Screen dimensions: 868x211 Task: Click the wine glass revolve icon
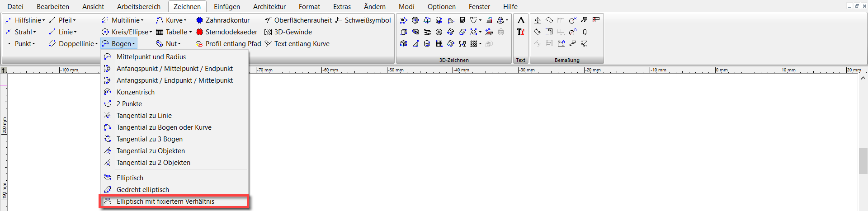click(462, 44)
